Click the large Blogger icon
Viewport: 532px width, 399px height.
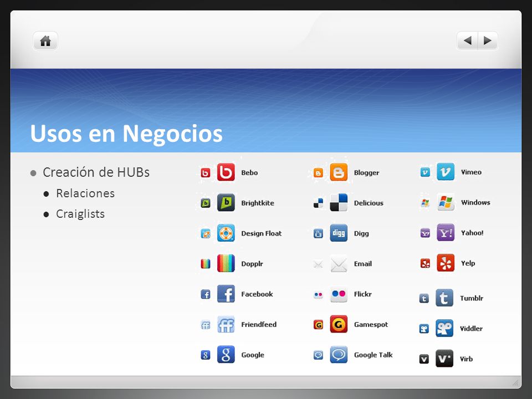point(339,172)
